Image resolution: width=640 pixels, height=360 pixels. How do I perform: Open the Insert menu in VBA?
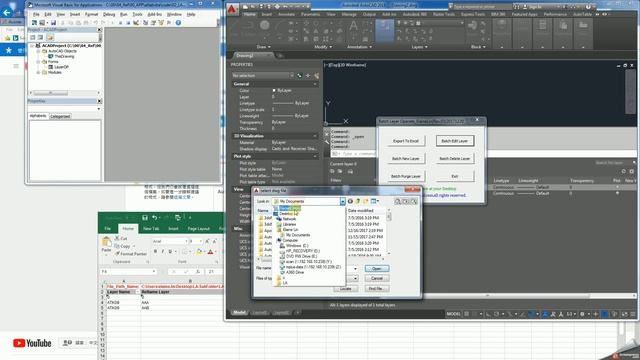tap(75, 14)
